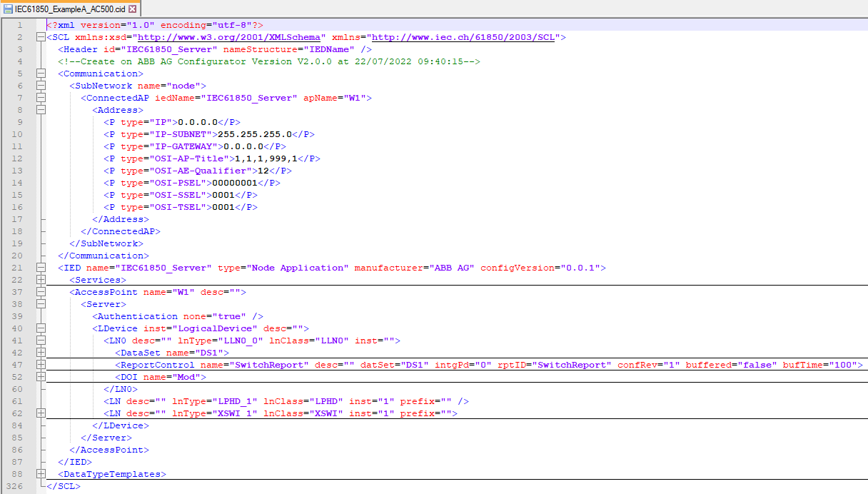The width and height of the screenshot is (868, 494).
Task: Collapse the Server element fold
Action: [41, 304]
